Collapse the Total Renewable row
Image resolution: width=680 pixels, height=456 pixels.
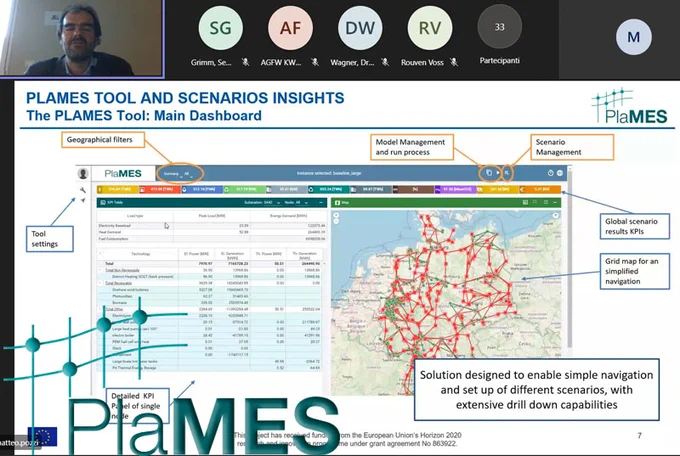tap(101, 283)
